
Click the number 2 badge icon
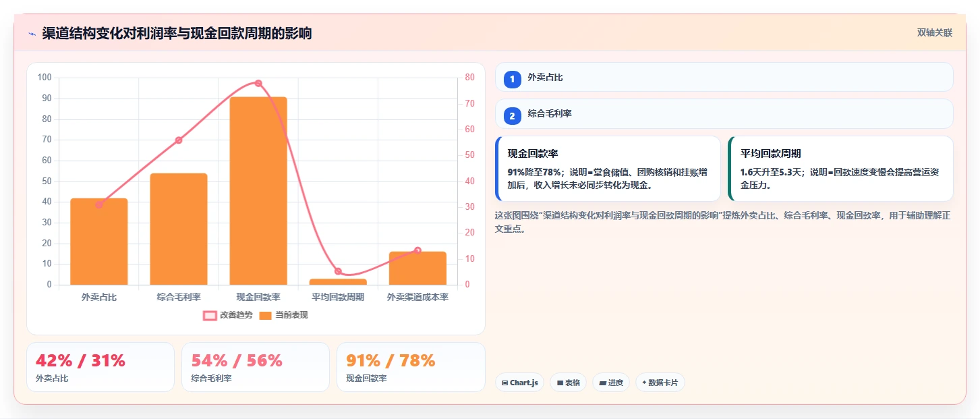pyautogui.click(x=512, y=116)
